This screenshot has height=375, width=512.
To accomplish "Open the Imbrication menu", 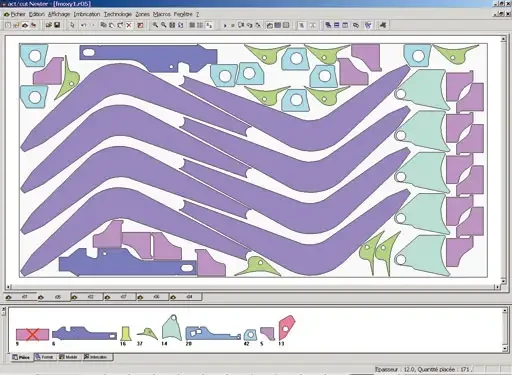I will 87,14.
